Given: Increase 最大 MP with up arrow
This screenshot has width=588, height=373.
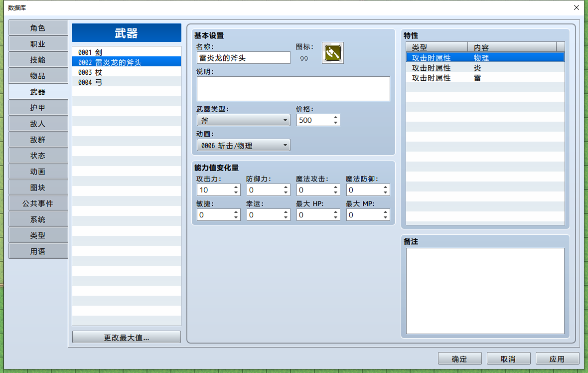Looking at the screenshot, I should [x=386, y=212].
